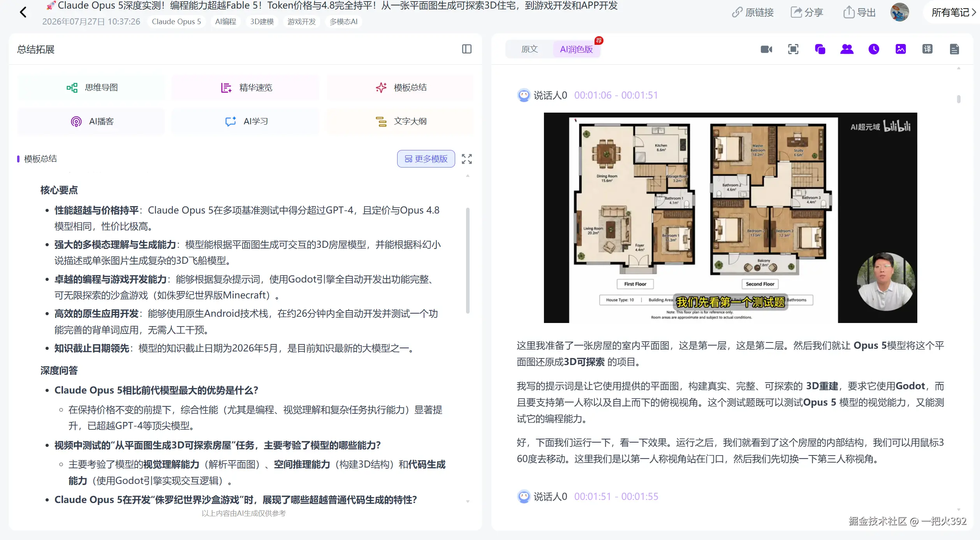This screenshot has height=540, width=980.
Task: Click the video camera icon
Action: point(766,49)
